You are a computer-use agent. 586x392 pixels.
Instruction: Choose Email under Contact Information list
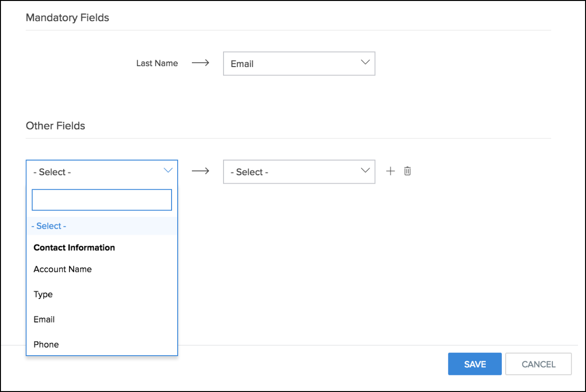[44, 319]
